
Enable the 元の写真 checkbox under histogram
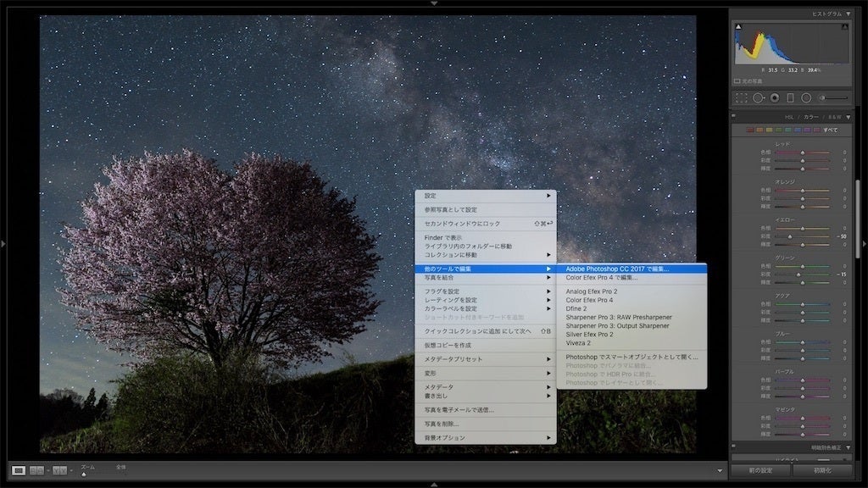click(x=737, y=81)
